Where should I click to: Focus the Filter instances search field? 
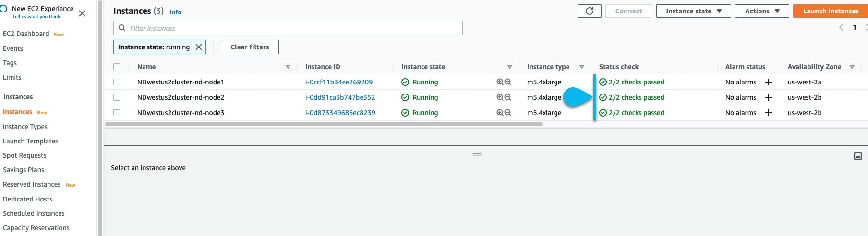coord(288,28)
